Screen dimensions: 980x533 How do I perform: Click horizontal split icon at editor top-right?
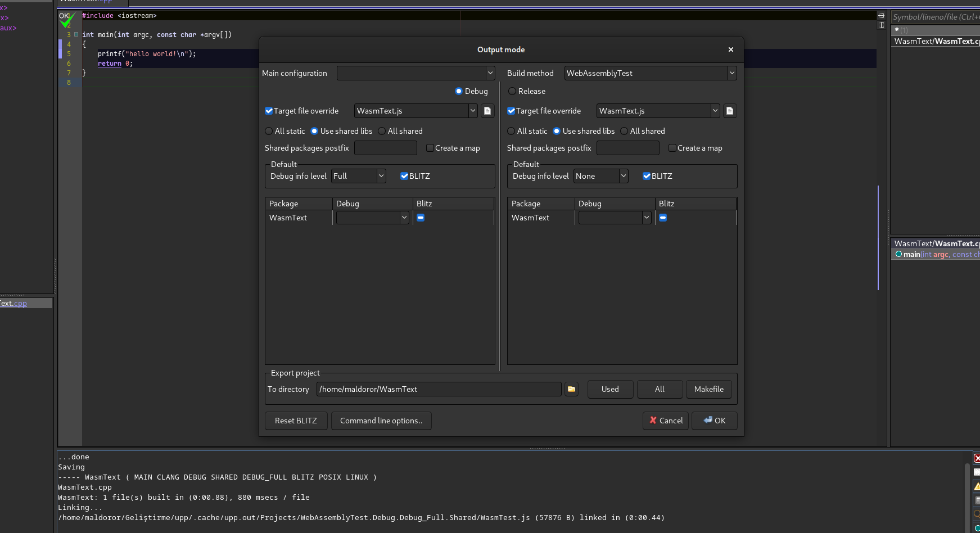coord(881,16)
